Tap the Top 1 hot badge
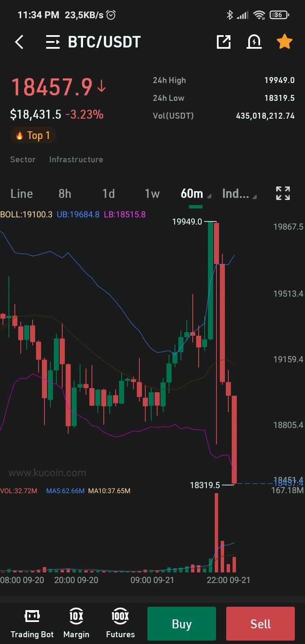This screenshot has width=305, height=644. pos(33,136)
